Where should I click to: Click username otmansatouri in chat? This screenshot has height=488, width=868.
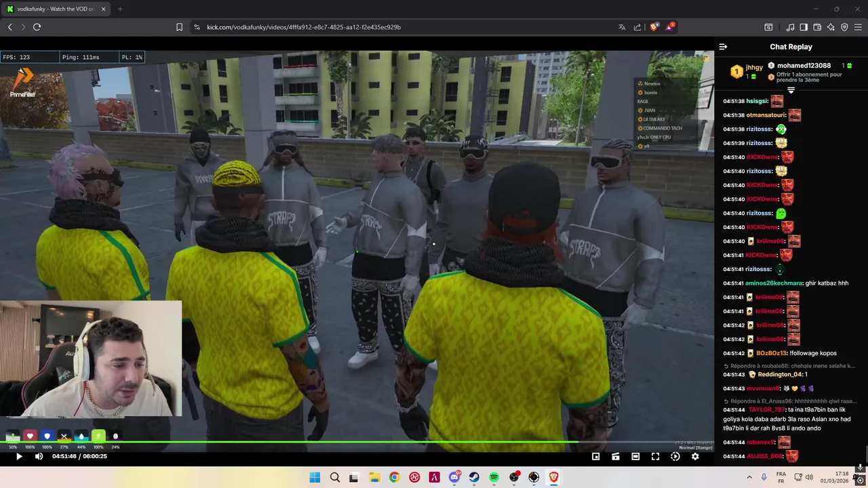[766, 115]
